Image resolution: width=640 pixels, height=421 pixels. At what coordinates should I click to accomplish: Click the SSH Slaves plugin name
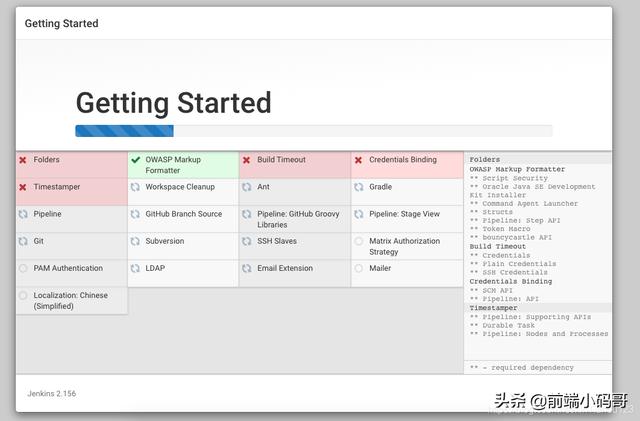point(277,241)
